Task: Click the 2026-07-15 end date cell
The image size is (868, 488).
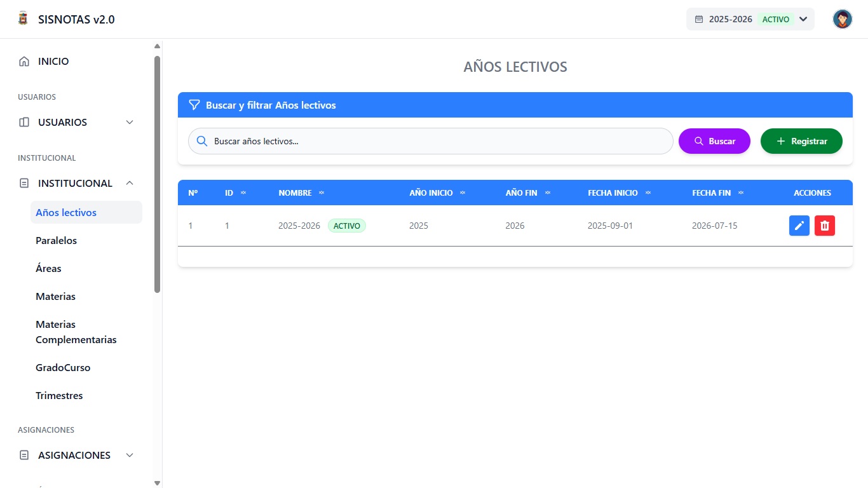Action: click(x=714, y=226)
